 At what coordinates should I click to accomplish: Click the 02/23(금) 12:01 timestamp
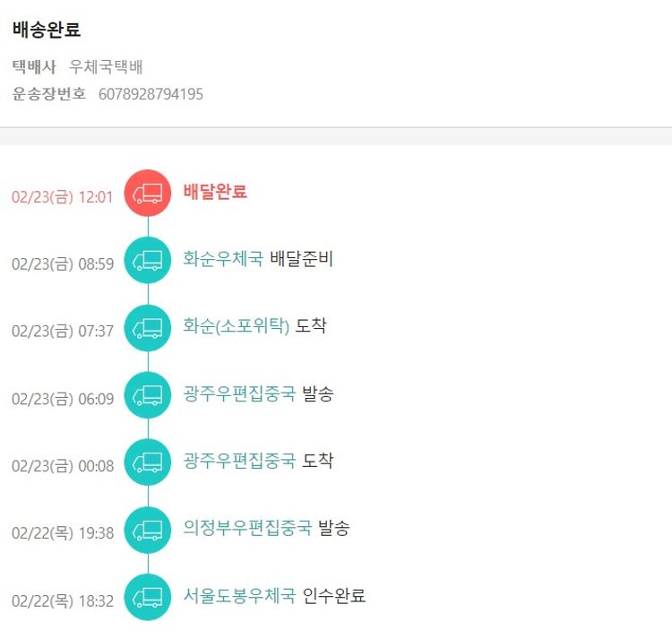63,197
